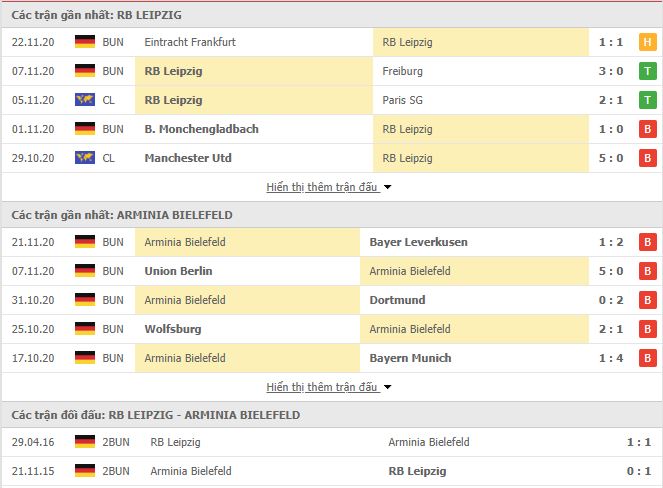The width and height of the screenshot is (663, 488).
Task: Click German flag on 29.04.16 head-to-head row
Action: tap(85, 441)
